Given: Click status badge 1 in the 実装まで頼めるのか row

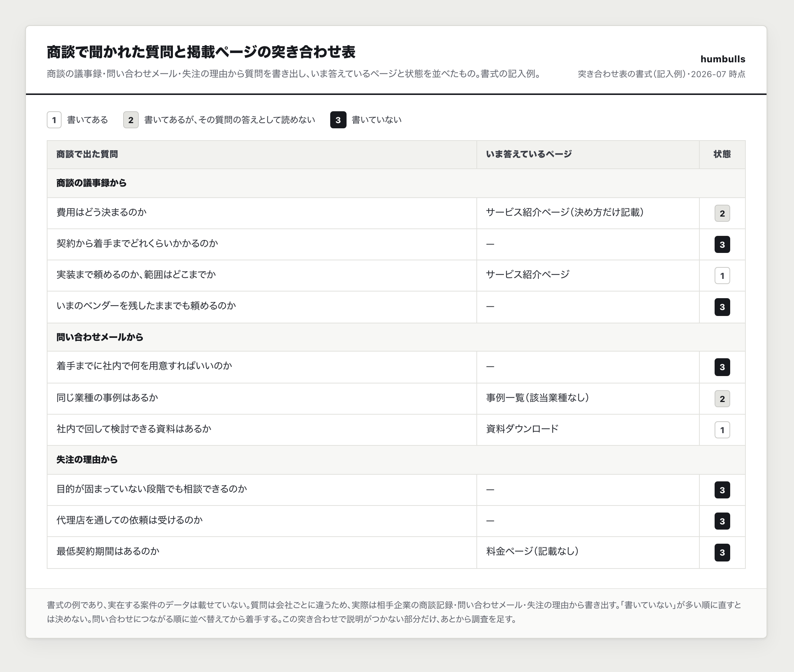Looking at the screenshot, I should click(x=722, y=276).
